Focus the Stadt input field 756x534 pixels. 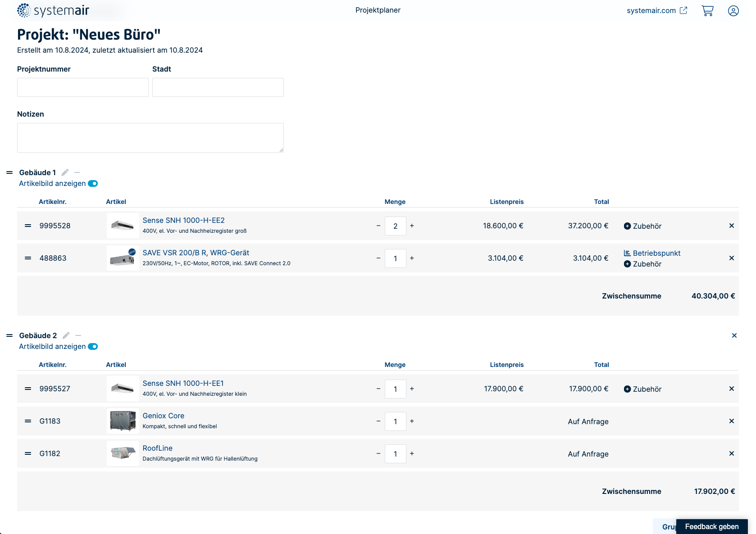click(218, 87)
